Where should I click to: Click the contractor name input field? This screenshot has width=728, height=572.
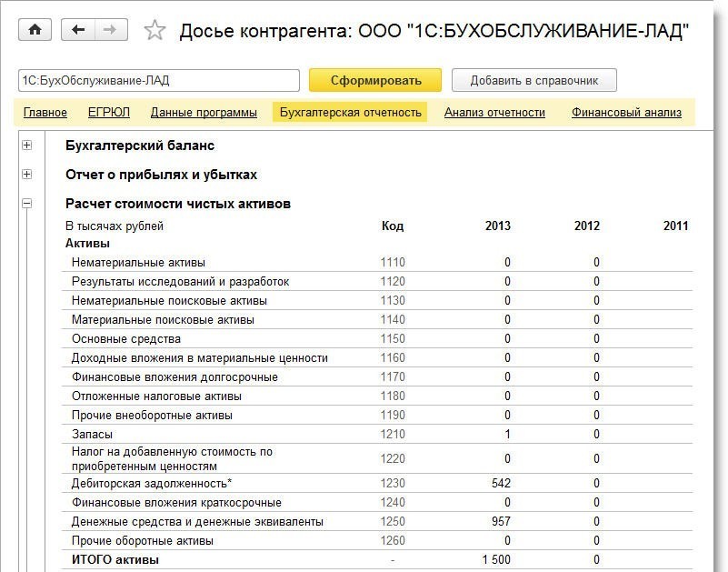(x=158, y=80)
